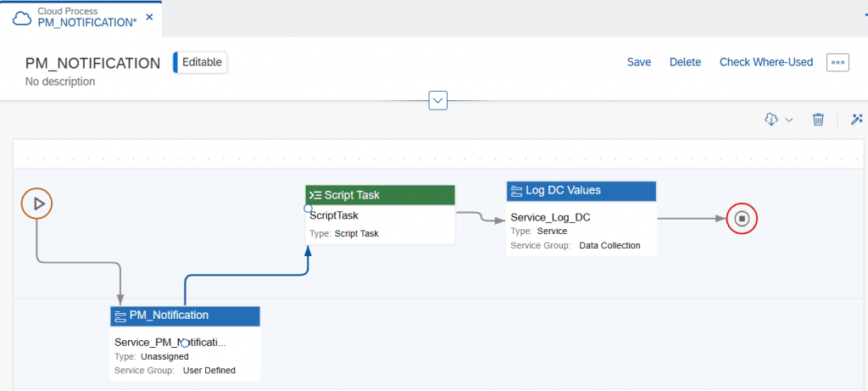
Task: Open the dropdown arrow beside cloud download
Action: point(789,120)
